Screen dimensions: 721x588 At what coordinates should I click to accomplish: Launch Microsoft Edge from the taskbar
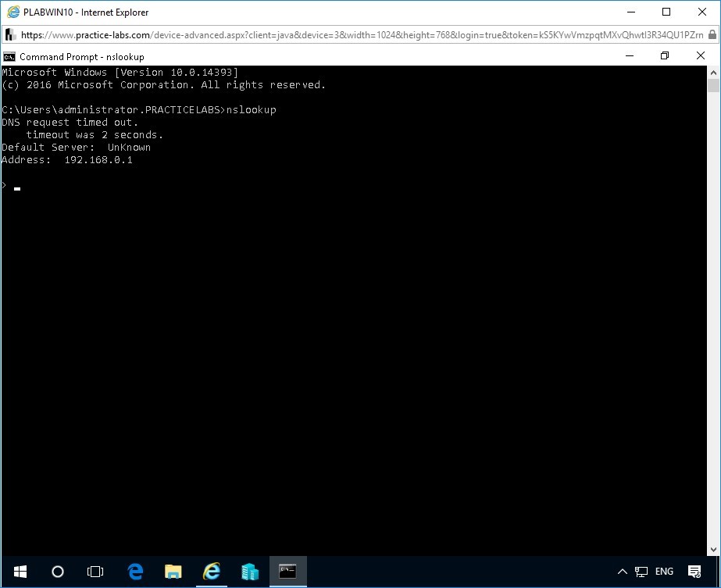coord(135,572)
